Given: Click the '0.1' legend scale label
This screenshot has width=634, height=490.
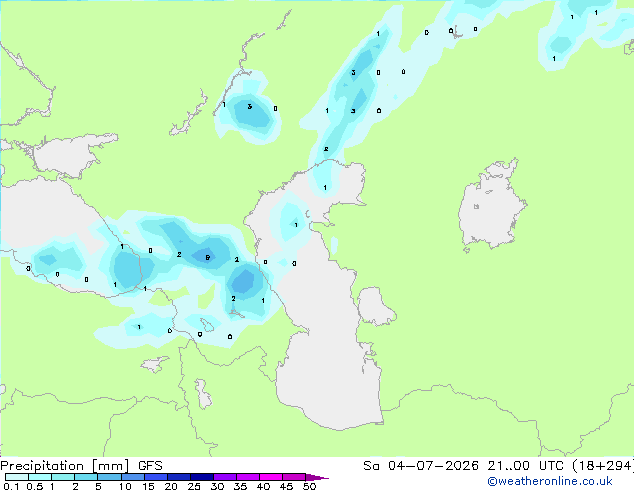Looking at the screenshot, I should coord(11,486).
